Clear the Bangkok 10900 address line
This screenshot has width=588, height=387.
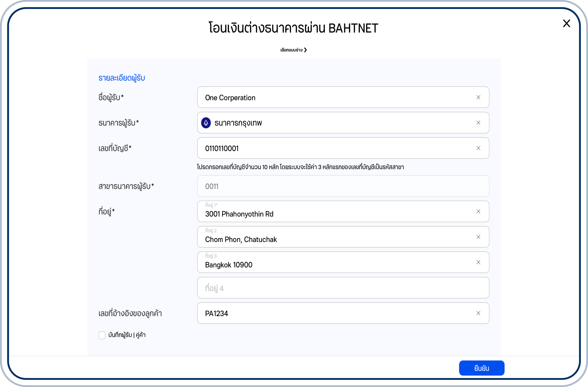coord(478,262)
